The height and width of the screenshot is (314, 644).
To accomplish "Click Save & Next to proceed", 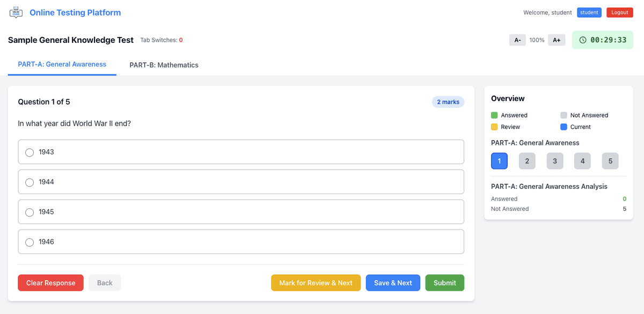I will point(393,282).
